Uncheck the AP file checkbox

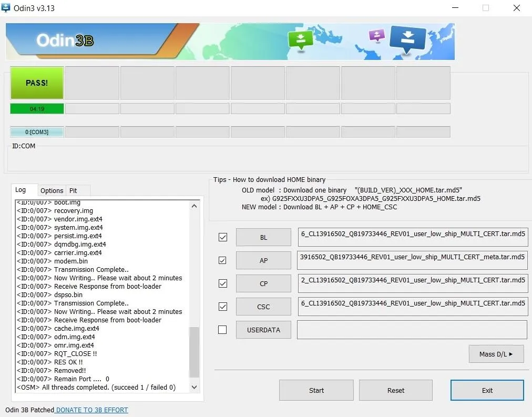(222, 260)
